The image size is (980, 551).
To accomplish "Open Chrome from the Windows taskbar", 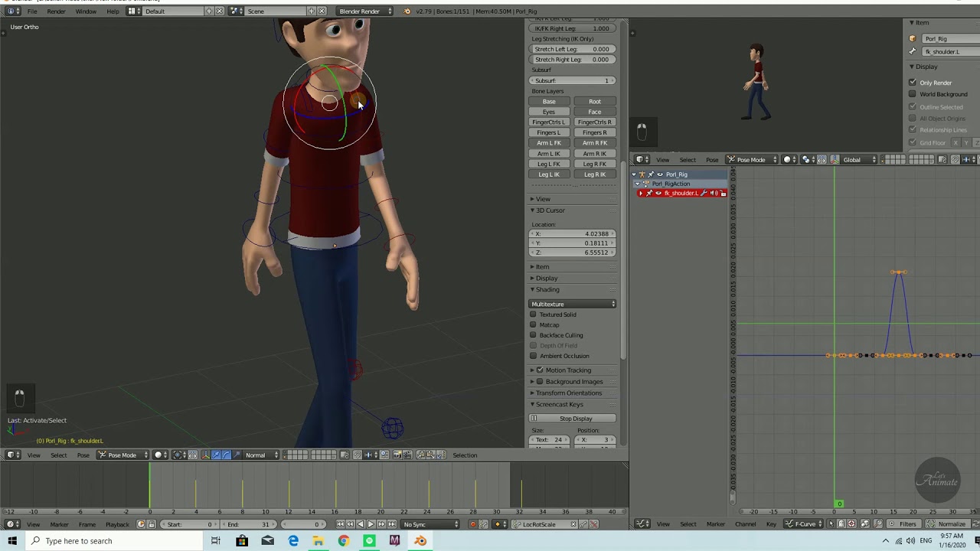I will point(344,541).
